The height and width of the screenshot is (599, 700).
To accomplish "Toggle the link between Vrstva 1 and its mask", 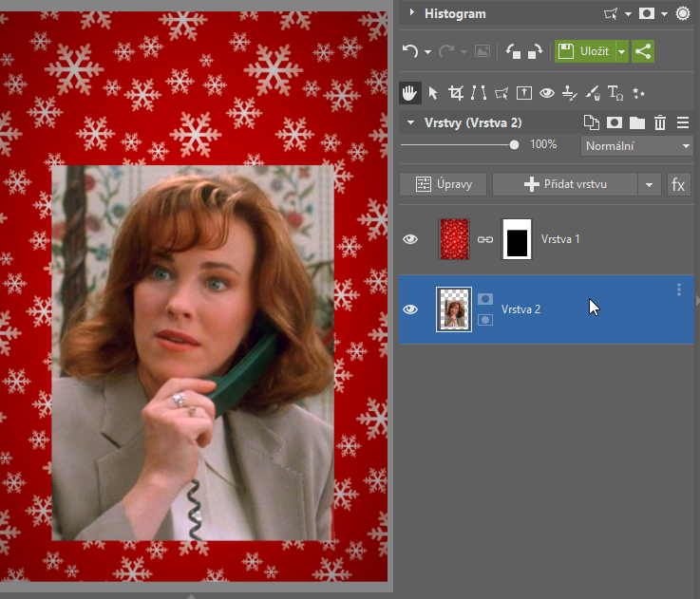I will 484,240.
